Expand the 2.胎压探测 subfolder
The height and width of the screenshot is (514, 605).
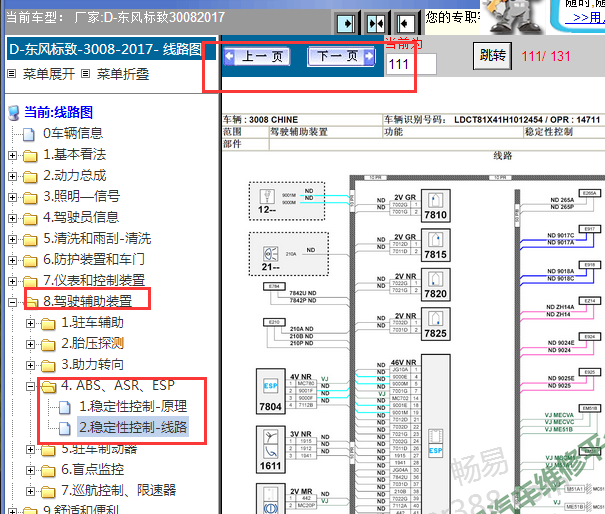point(30,344)
